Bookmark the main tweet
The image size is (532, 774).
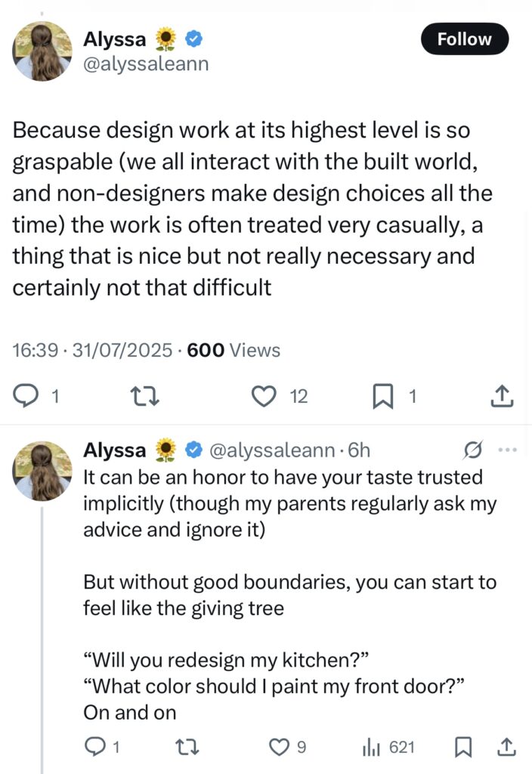[383, 395]
